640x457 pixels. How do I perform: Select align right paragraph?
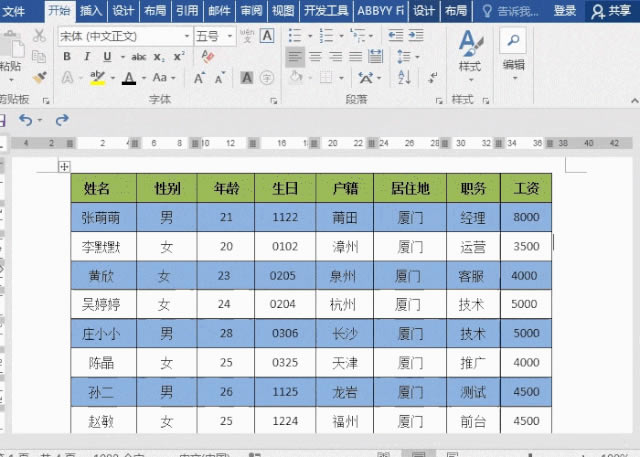[x=335, y=57]
